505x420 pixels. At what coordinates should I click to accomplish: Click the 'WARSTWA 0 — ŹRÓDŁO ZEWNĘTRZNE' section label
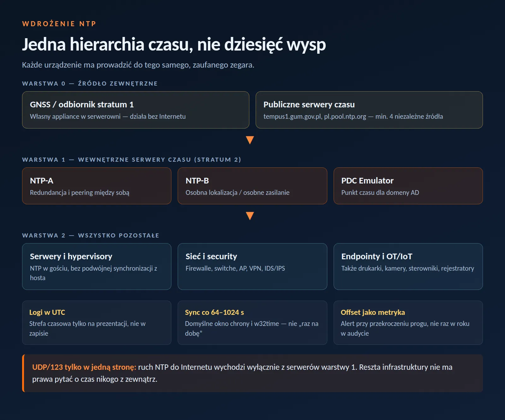pyautogui.click(x=90, y=83)
